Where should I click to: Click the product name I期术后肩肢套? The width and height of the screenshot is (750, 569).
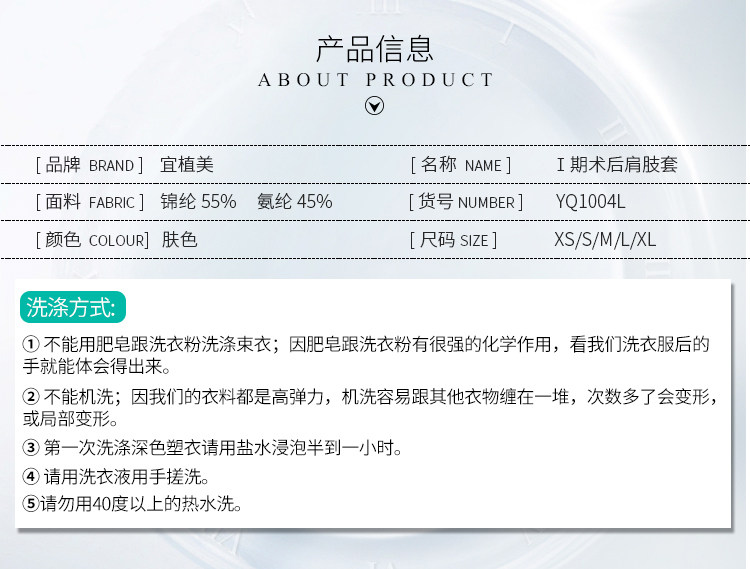617,165
